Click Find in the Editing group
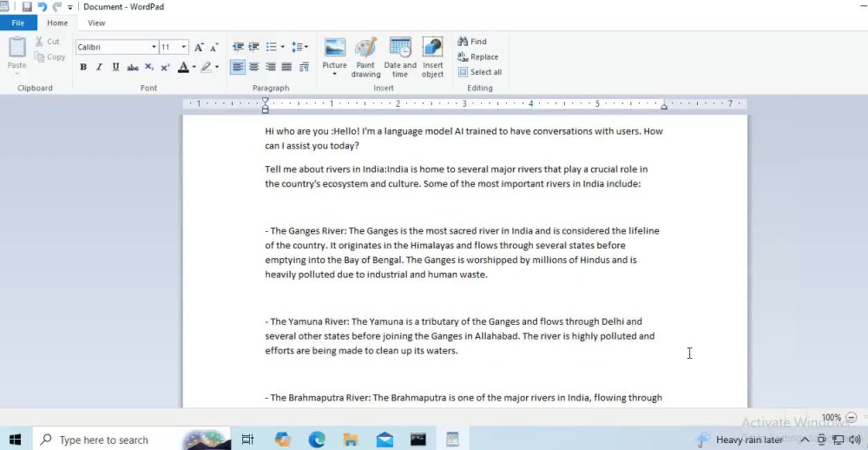This screenshot has height=450, width=868. pos(472,42)
